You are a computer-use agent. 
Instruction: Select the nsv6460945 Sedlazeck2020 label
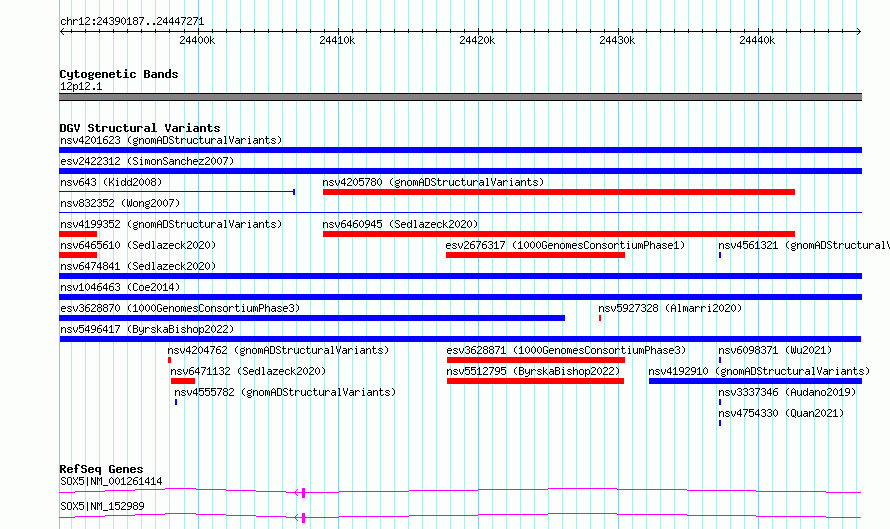click(x=400, y=224)
